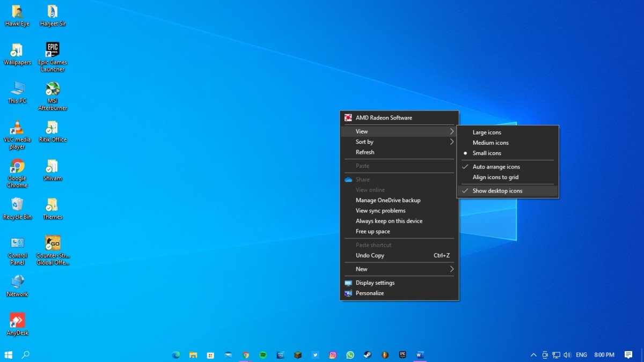
Task: Select the Large icons view option
Action: click(x=487, y=132)
